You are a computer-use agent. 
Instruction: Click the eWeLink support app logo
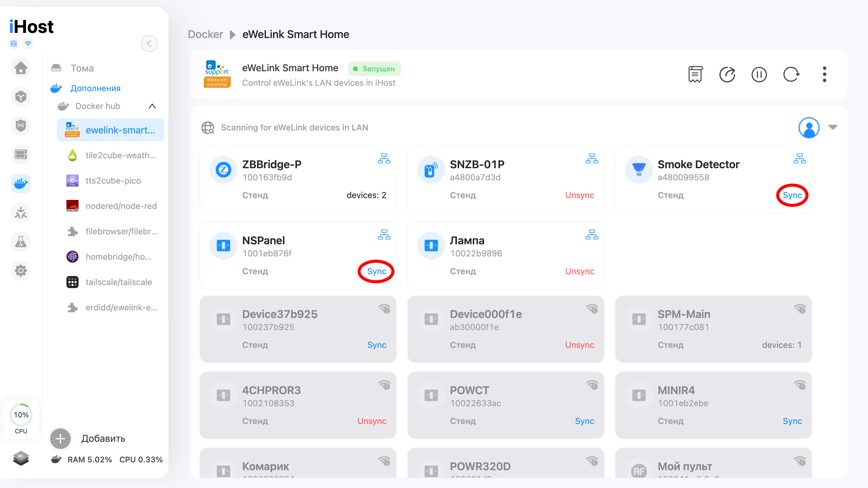tap(217, 74)
